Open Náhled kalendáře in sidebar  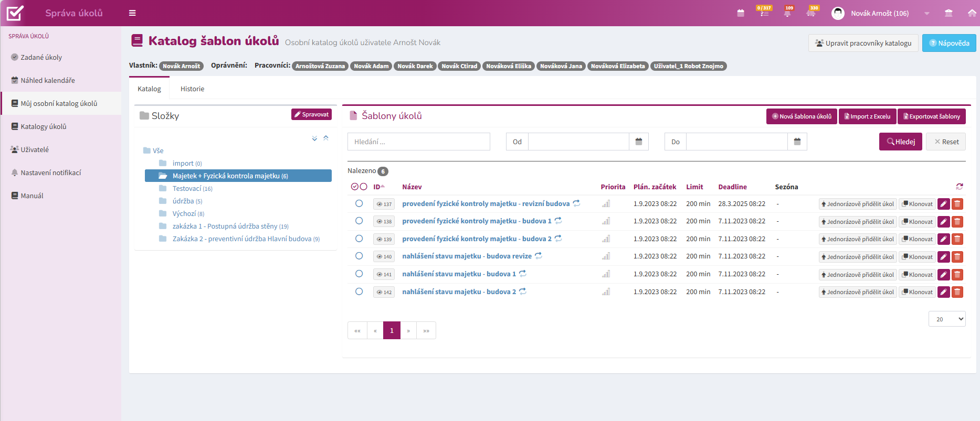pyautogui.click(x=47, y=80)
